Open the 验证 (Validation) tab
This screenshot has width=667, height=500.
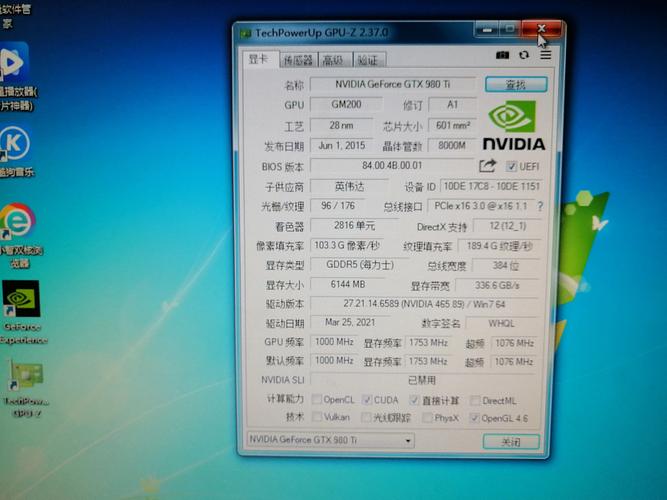point(368,60)
